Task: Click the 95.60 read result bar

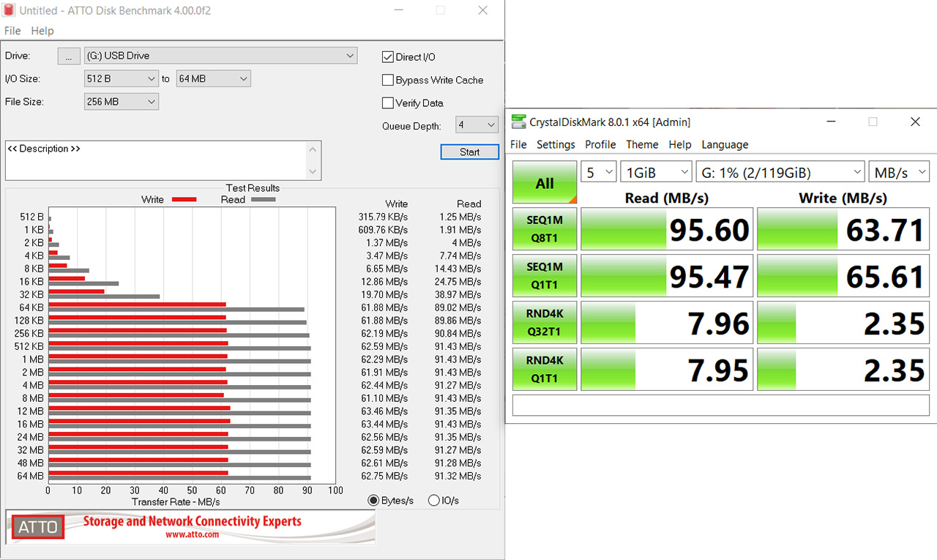Action: coord(667,229)
